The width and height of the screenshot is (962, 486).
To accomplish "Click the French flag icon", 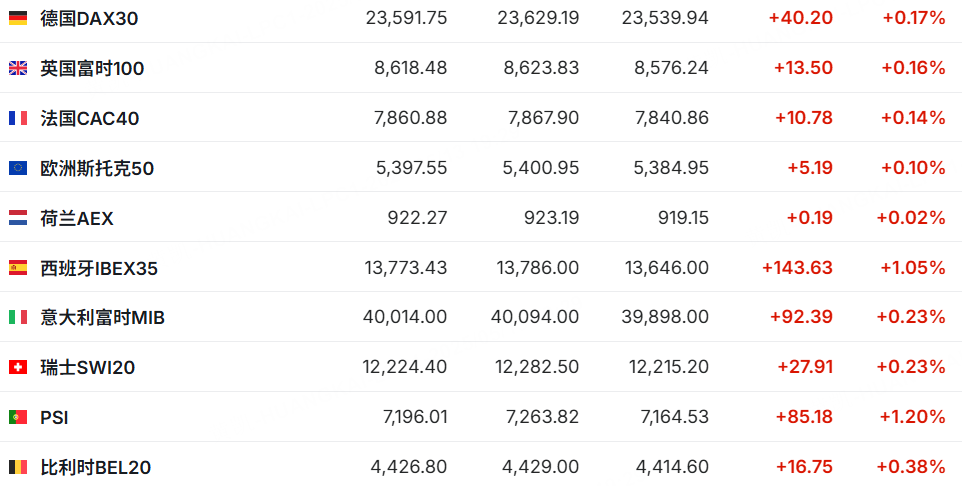I will point(18,118).
